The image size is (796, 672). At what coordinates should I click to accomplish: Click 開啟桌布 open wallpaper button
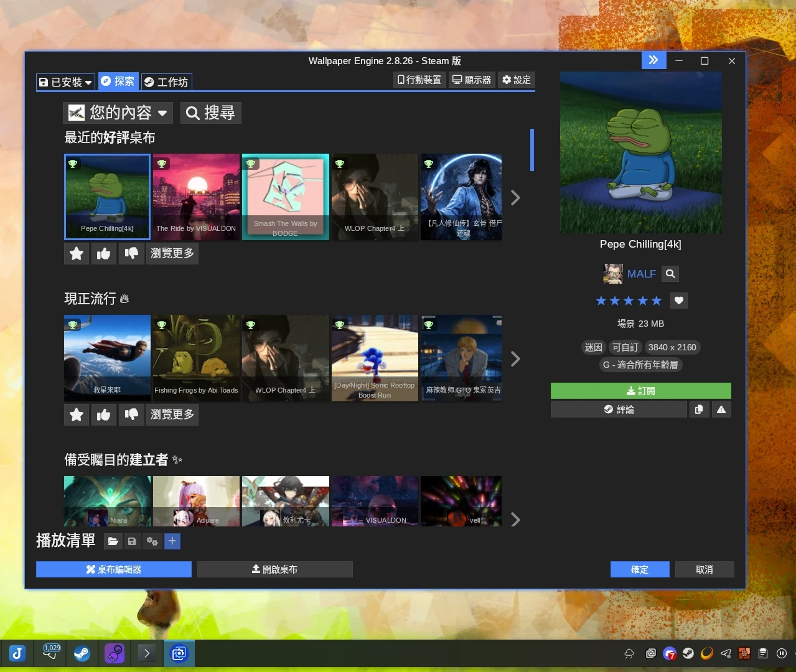(x=274, y=569)
